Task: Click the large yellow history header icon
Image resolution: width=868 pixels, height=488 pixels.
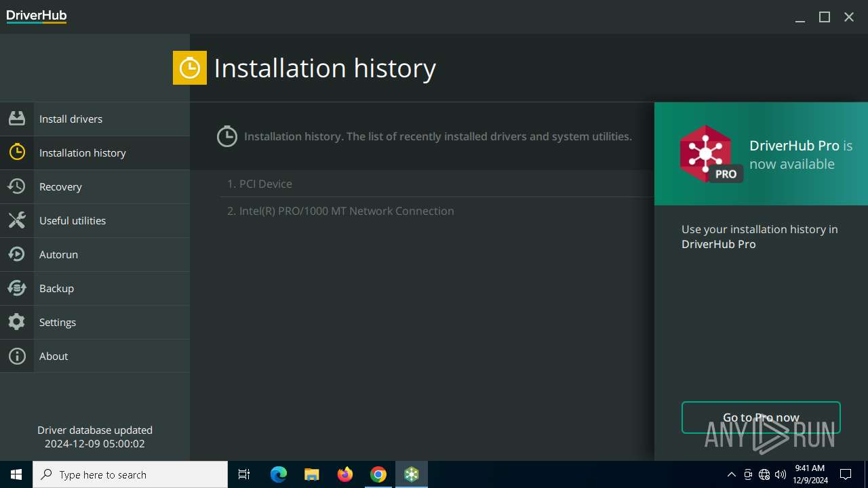Action: tap(190, 68)
